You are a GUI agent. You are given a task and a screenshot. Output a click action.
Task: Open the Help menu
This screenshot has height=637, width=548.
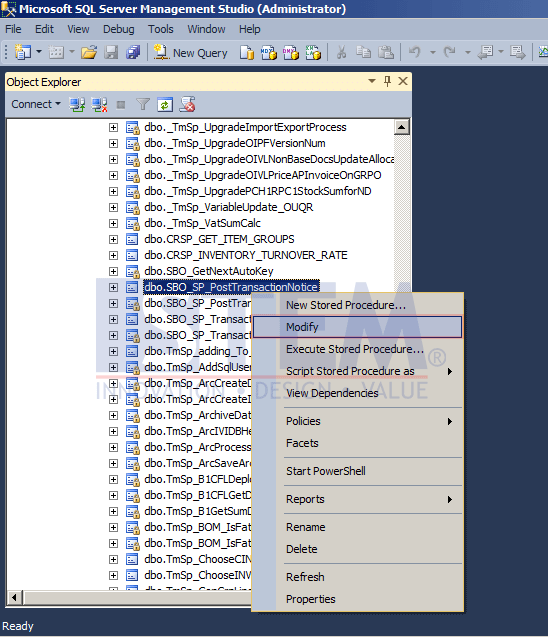249,29
